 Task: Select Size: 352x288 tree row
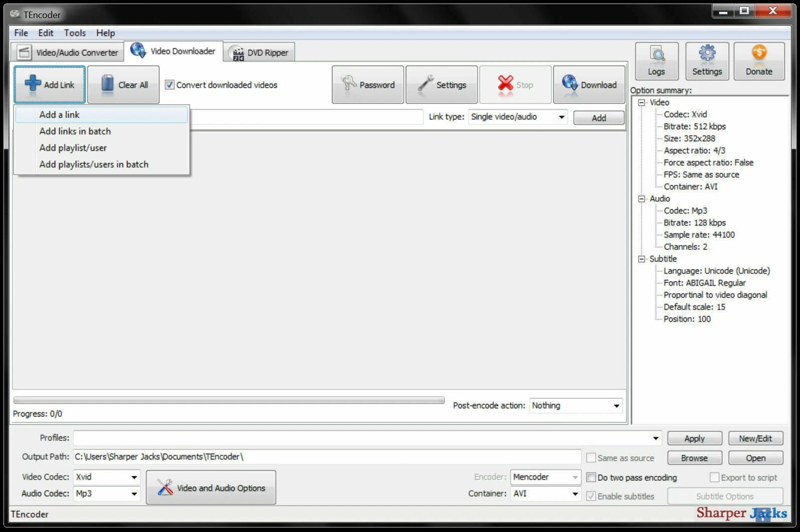tap(689, 138)
